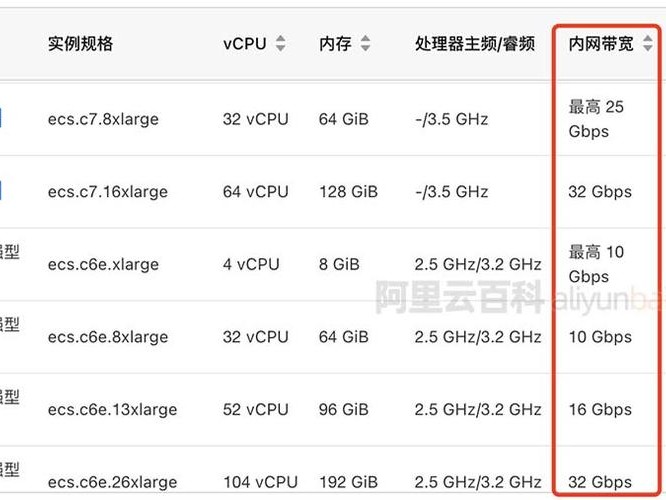Screen dimensions: 666x500
Task: Click the 52 vCPU cell
Action: (x=256, y=410)
